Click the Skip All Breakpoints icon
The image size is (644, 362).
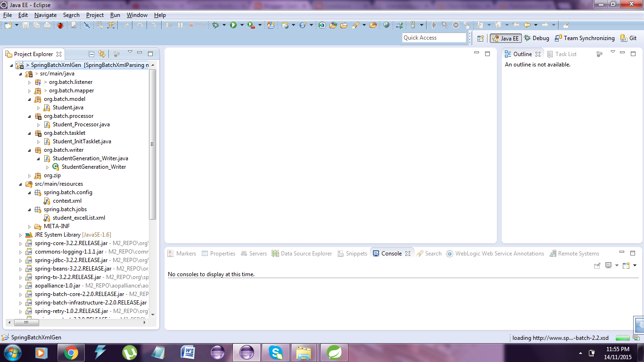pyautogui.click(x=87, y=25)
